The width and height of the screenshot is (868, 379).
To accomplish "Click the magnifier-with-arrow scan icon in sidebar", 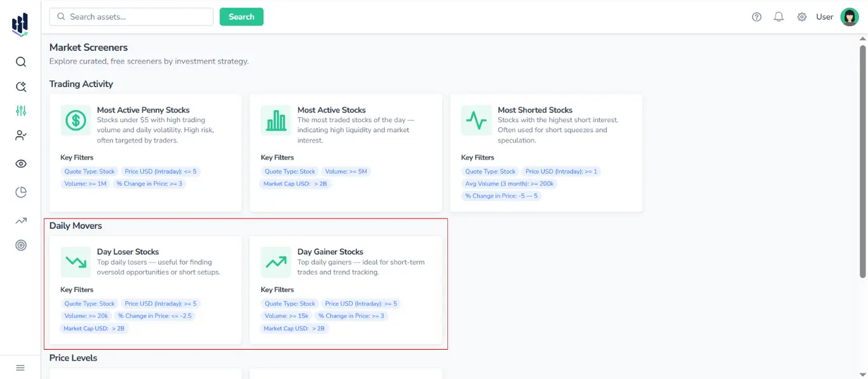I will point(20,86).
